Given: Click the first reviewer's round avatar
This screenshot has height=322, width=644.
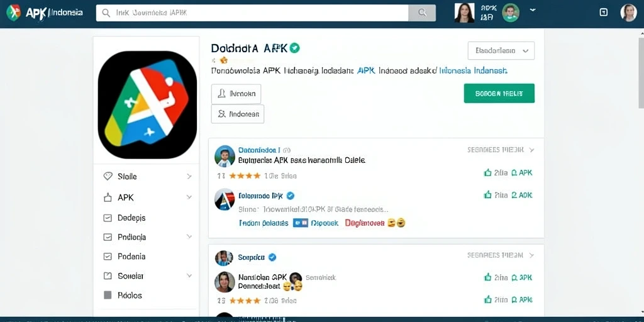Looking at the screenshot, I should [225, 156].
